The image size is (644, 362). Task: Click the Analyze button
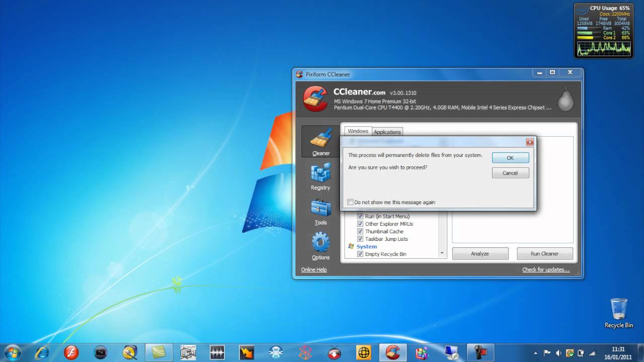tap(480, 253)
